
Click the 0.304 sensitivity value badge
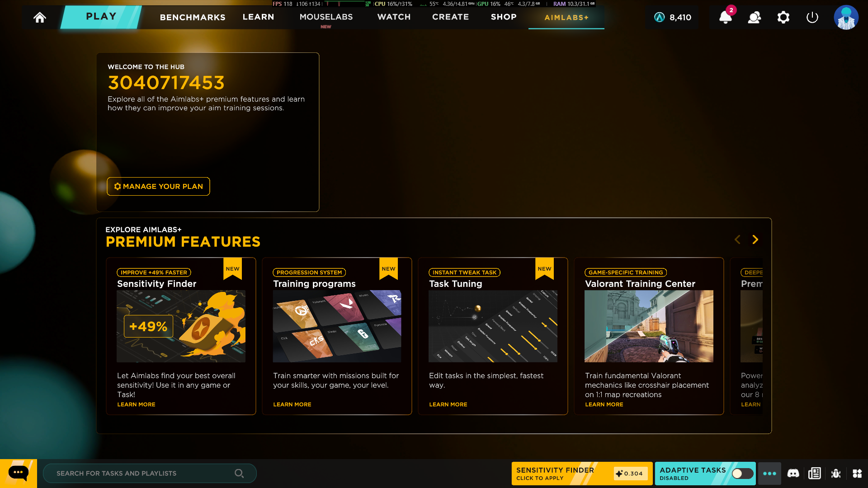(x=631, y=474)
